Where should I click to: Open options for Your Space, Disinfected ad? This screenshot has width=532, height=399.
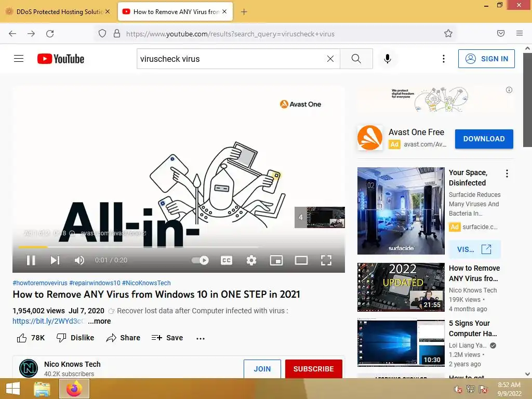pos(507,174)
